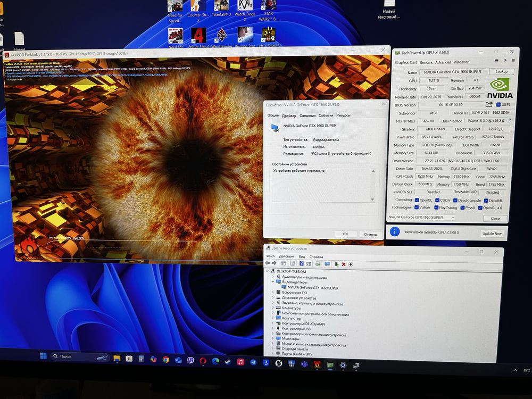Screen dimensions: 532x399
Task: Open the GPU-Z hamburger menu icon
Action: pos(513,61)
